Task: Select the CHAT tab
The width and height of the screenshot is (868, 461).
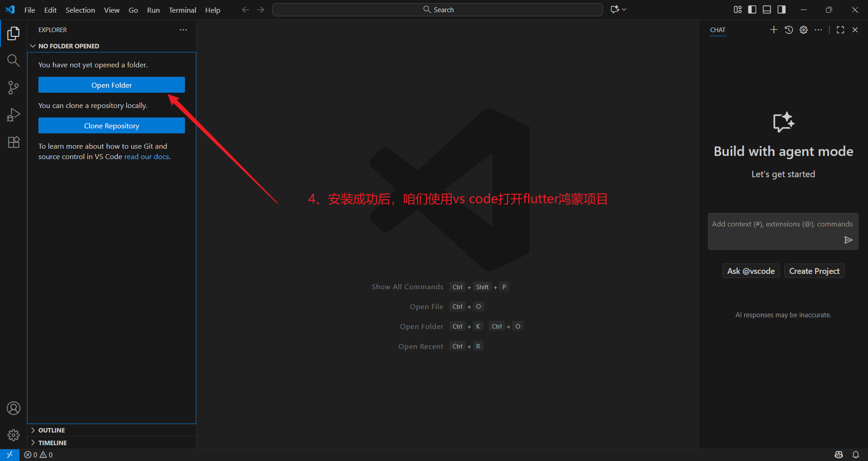Action: coord(717,30)
